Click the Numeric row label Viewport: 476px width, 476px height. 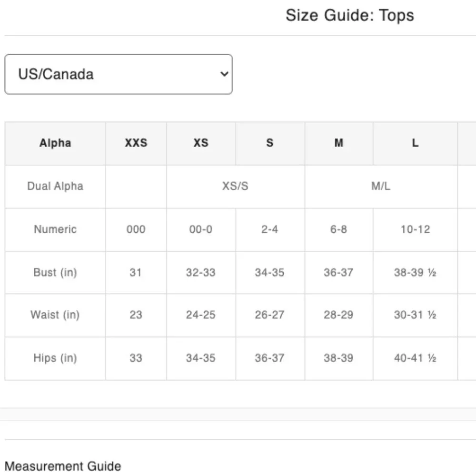point(55,229)
